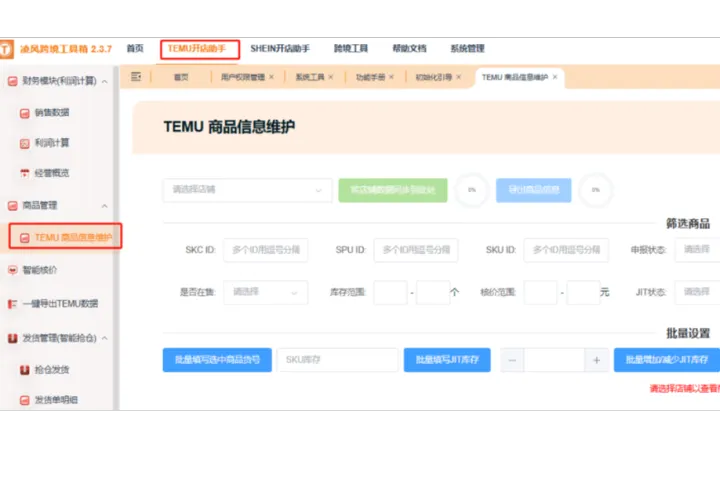Close the 系统工具 tab
This screenshot has width=720, height=480.
[x=331, y=77]
